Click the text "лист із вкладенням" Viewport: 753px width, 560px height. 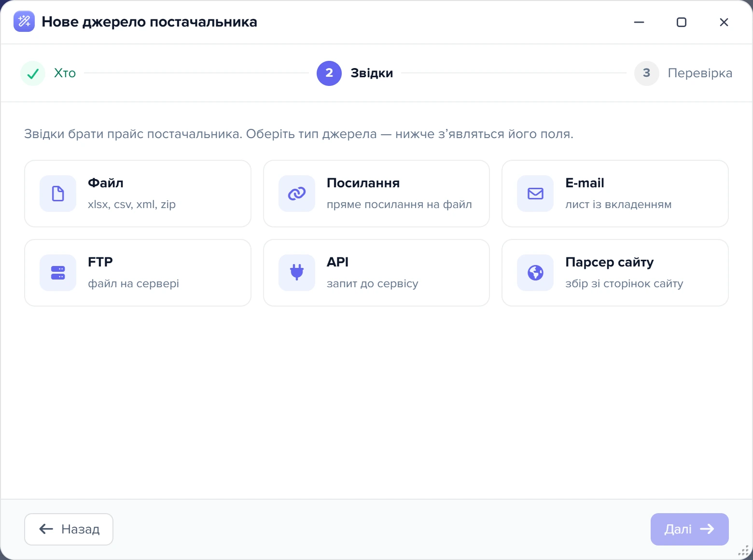618,204
